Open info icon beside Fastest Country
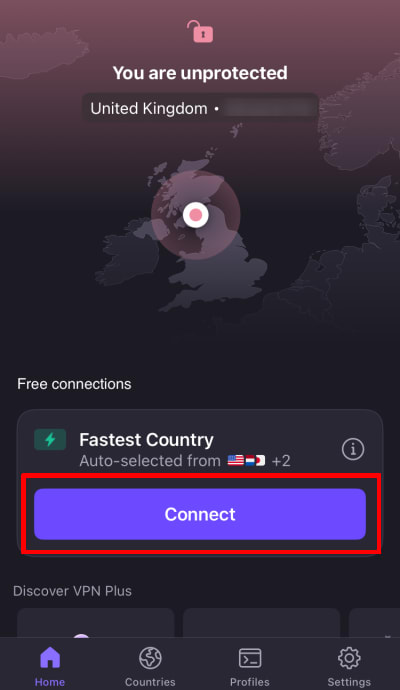The height and width of the screenshot is (690, 400). tap(353, 449)
